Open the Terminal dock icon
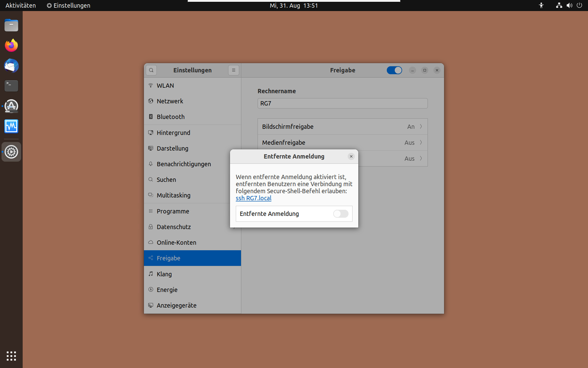The height and width of the screenshot is (368, 588). coord(11,86)
